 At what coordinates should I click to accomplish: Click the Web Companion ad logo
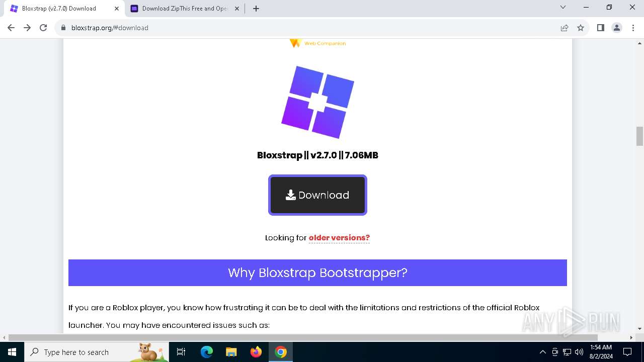point(317,43)
